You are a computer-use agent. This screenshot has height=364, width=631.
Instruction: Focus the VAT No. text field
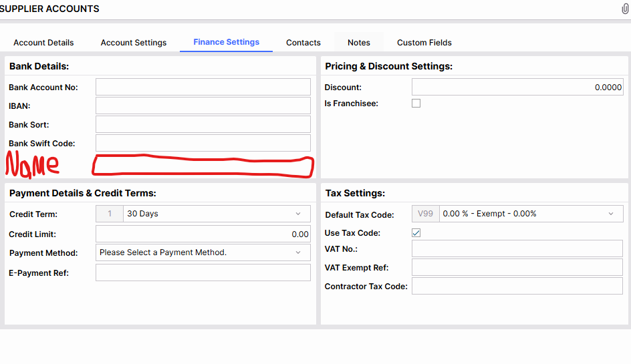[517, 248]
